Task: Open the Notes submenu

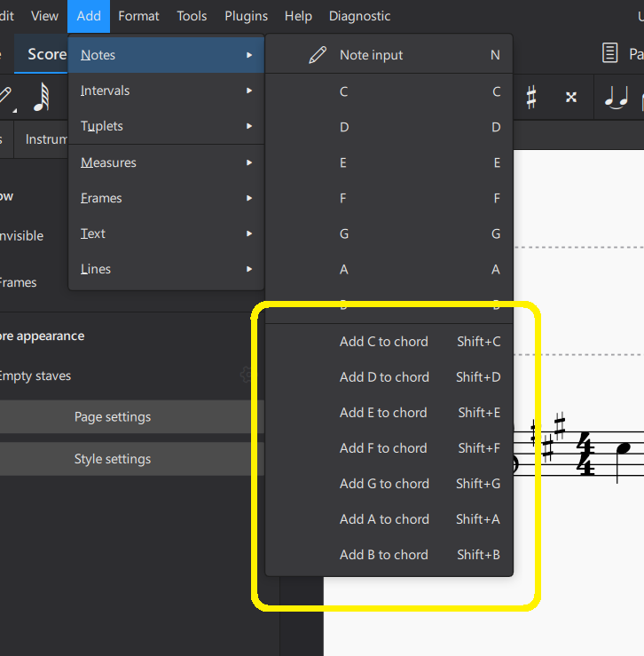Action: [x=166, y=55]
